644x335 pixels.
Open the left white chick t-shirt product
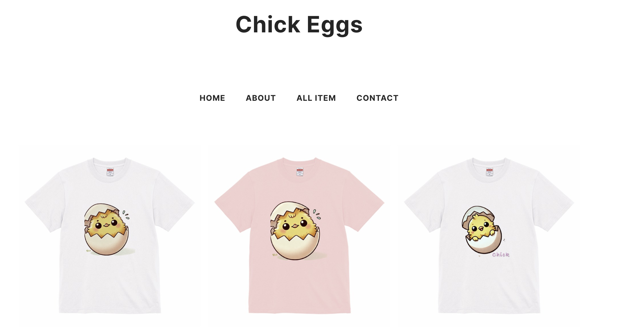pyautogui.click(x=109, y=235)
